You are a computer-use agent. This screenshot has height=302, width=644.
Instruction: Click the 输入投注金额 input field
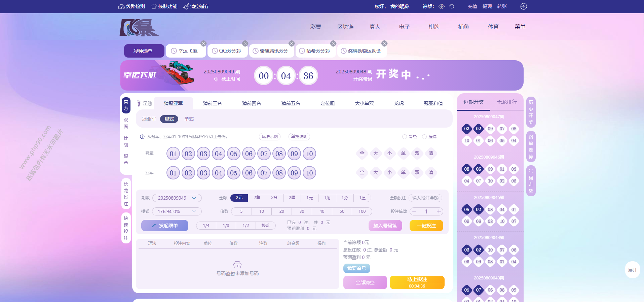(x=425, y=198)
